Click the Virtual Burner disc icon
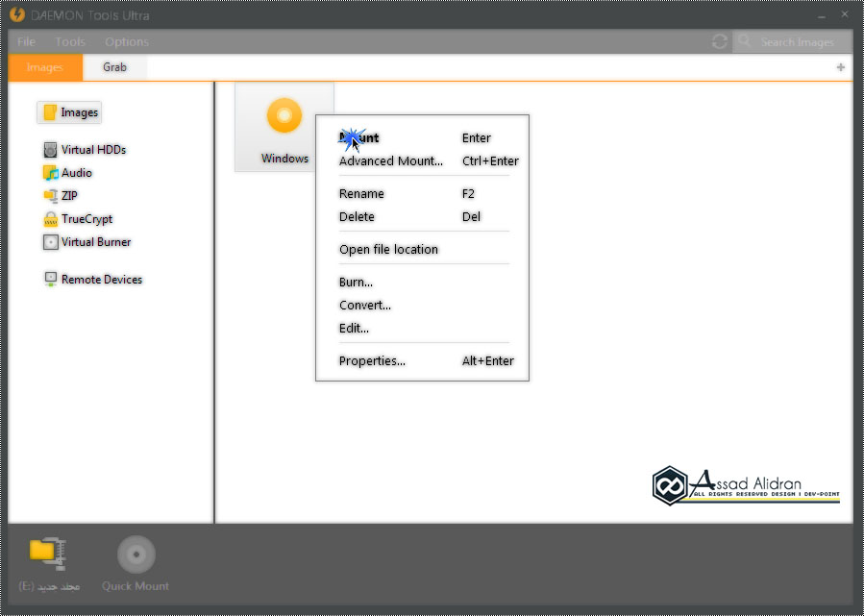 [50, 242]
